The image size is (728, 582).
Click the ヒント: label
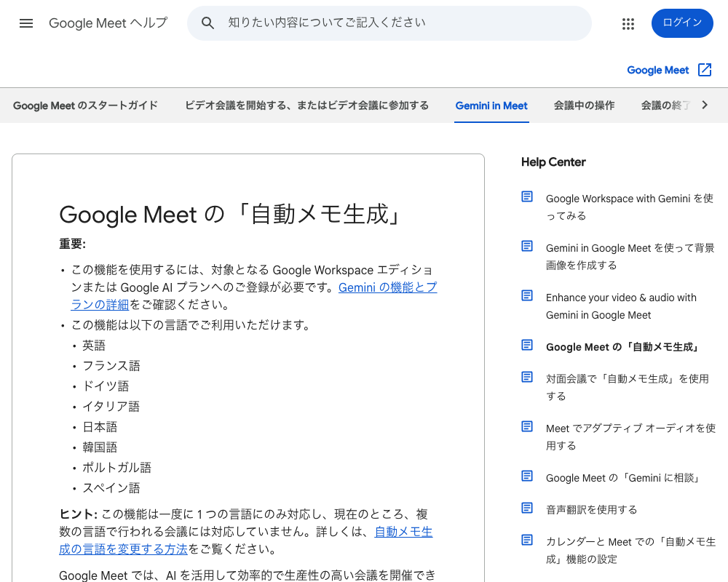pyautogui.click(x=78, y=514)
